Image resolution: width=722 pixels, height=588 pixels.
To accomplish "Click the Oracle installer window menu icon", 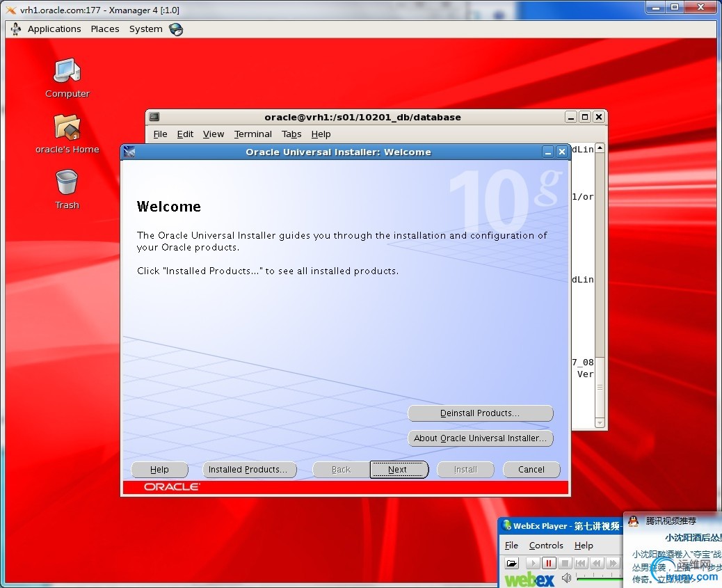I will [129, 152].
